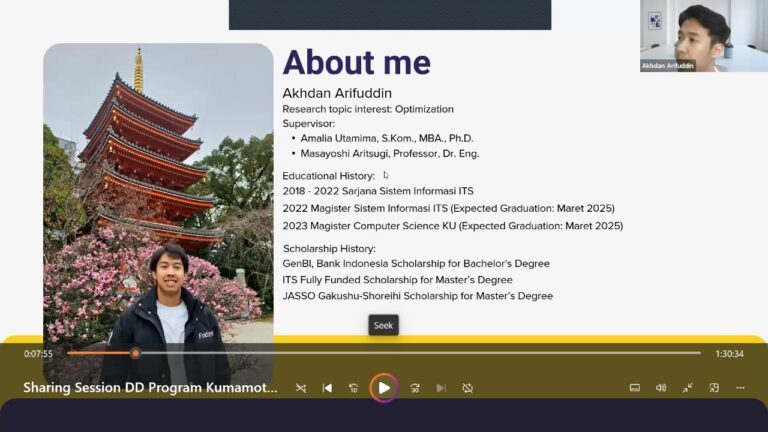Click the unplayed part of the seek bar
768x432 pixels.
coord(420,353)
